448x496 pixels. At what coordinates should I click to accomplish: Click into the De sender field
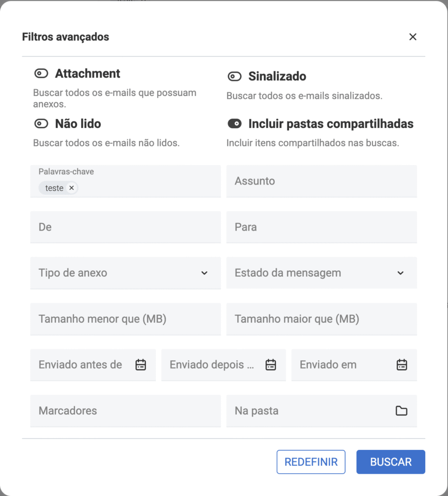coord(125,227)
